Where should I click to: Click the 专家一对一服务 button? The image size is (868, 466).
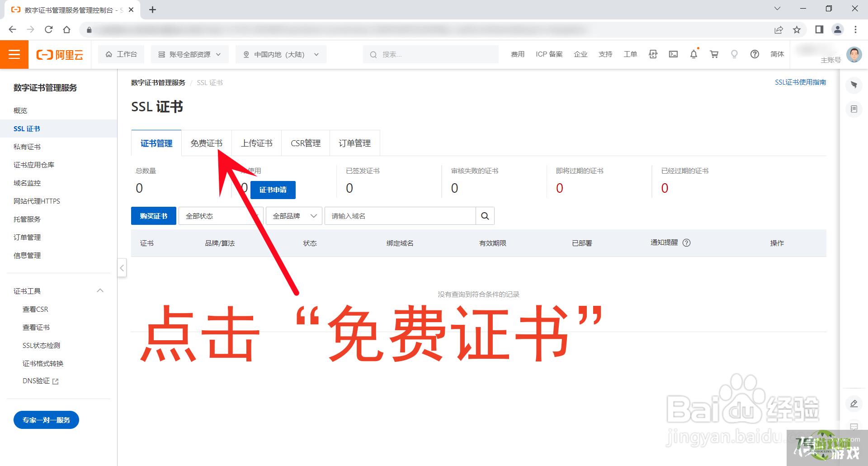46,420
